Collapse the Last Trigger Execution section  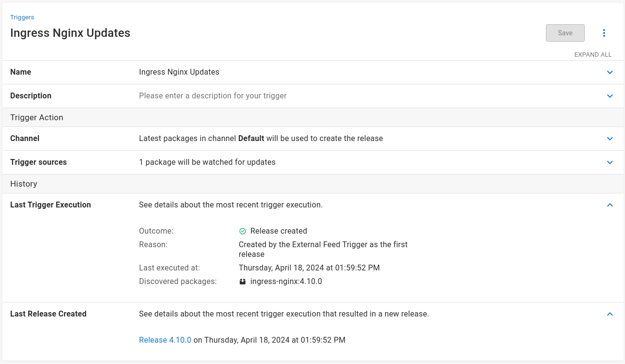click(x=610, y=205)
